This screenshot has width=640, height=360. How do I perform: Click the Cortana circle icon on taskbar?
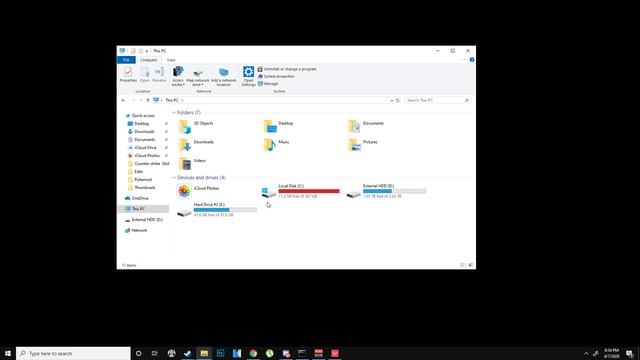[138, 353]
